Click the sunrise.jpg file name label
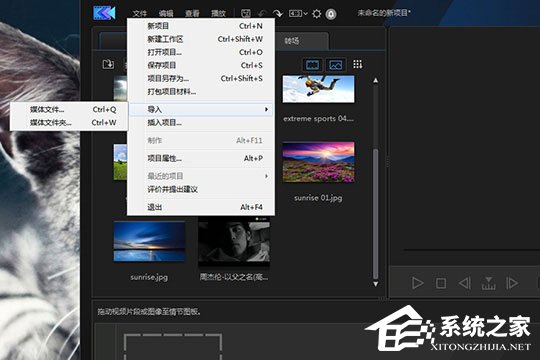Viewport: 540px width, 360px height. point(149,277)
